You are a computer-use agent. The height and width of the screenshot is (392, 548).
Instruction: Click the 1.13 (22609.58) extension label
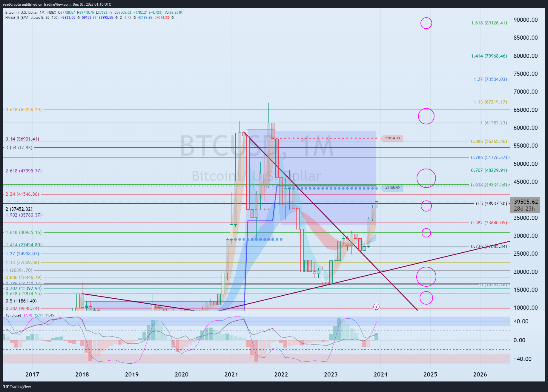tap(22, 262)
